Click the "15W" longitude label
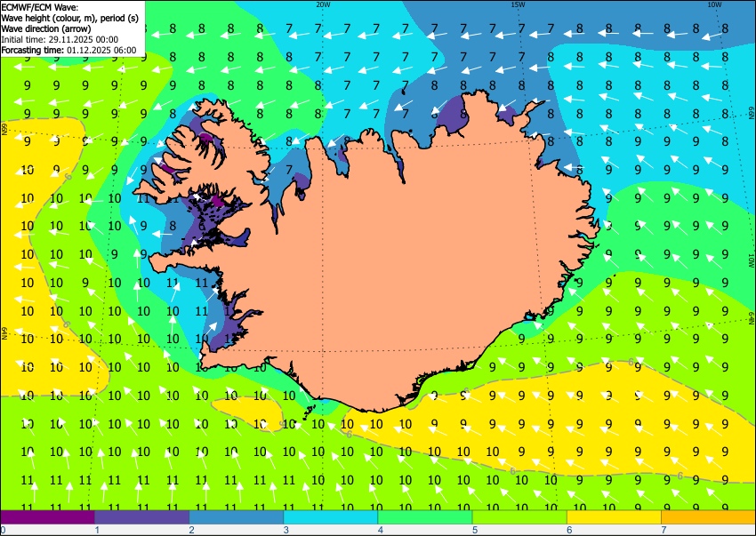 click(518, 4)
